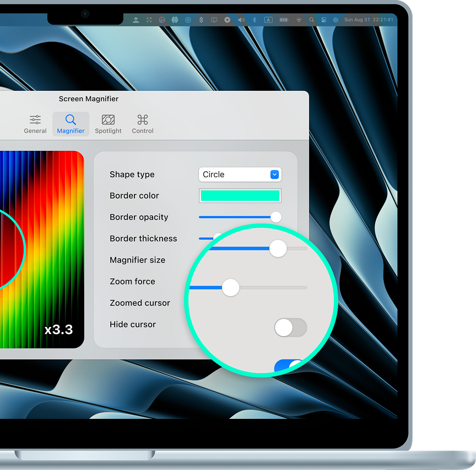
Task: Click the circular power-style menu bar icon
Action: click(x=188, y=20)
